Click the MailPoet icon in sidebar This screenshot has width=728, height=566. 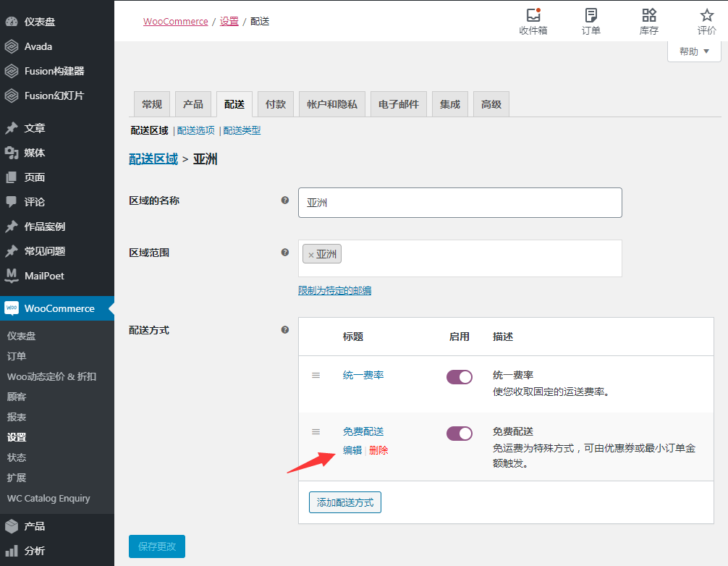pos(12,275)
